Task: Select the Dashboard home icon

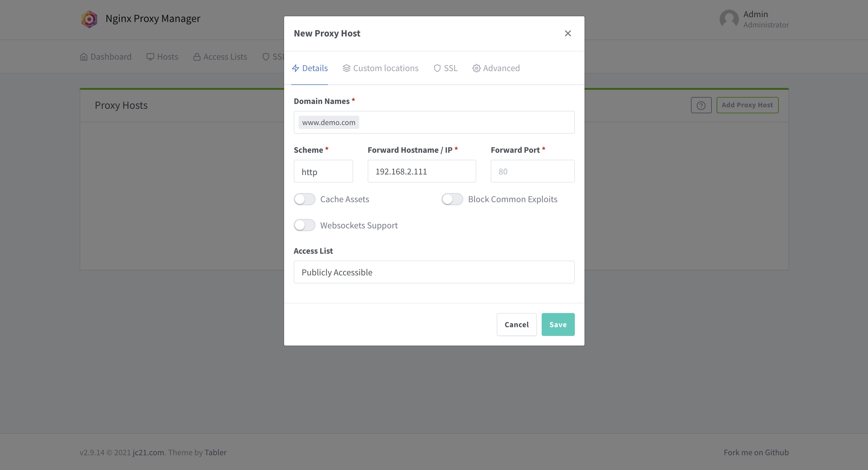Action: [x=84, y=57]
